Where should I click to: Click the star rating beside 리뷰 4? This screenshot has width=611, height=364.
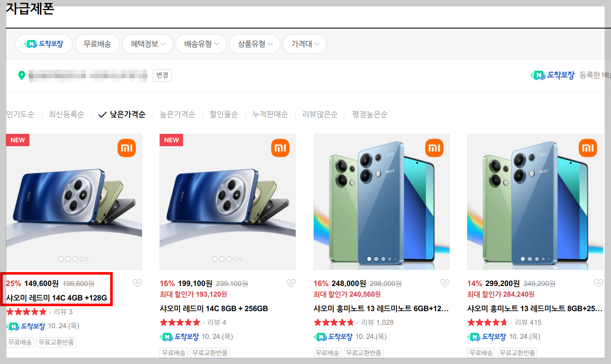[180, 322]
